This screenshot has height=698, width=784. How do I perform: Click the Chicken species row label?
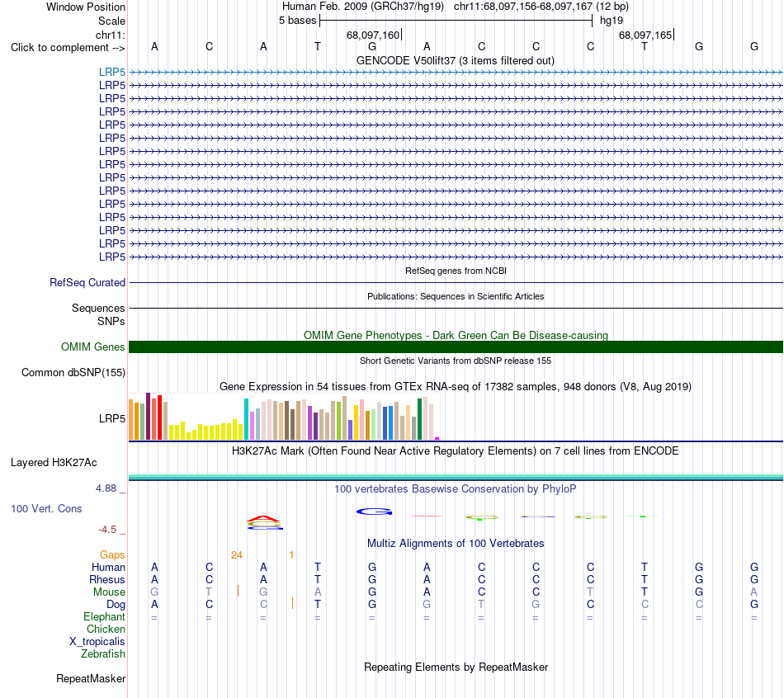point(106,629)
